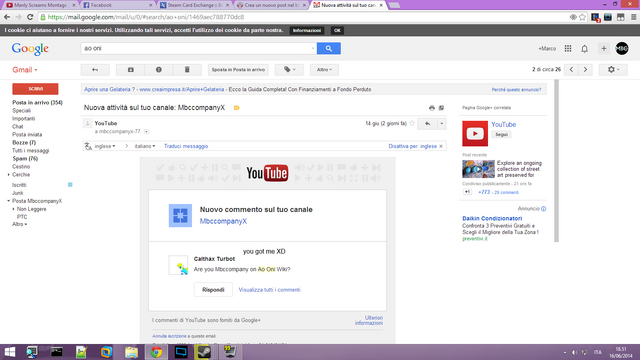Open message in new window icon

pos(441,108)
